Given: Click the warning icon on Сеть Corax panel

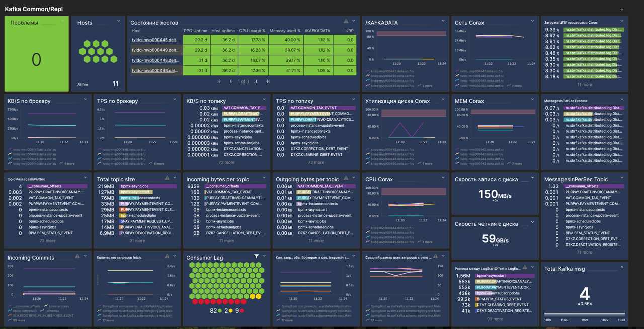Looking at the screenshot, I should point(524,21).
